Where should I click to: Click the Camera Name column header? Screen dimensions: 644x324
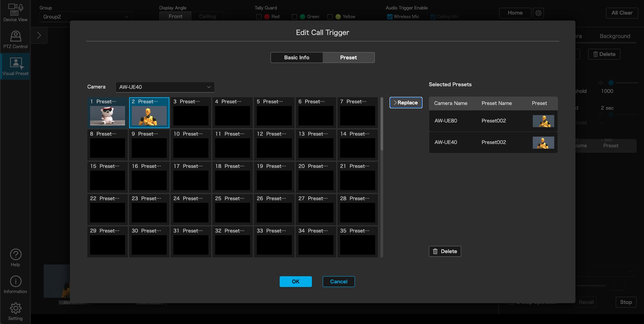451,103
